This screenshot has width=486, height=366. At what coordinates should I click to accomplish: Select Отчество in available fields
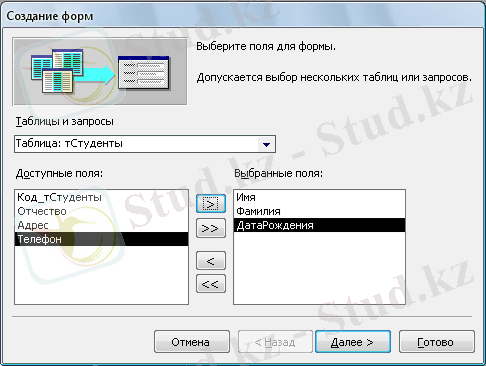pyautogui.click(x=101, y=211)
